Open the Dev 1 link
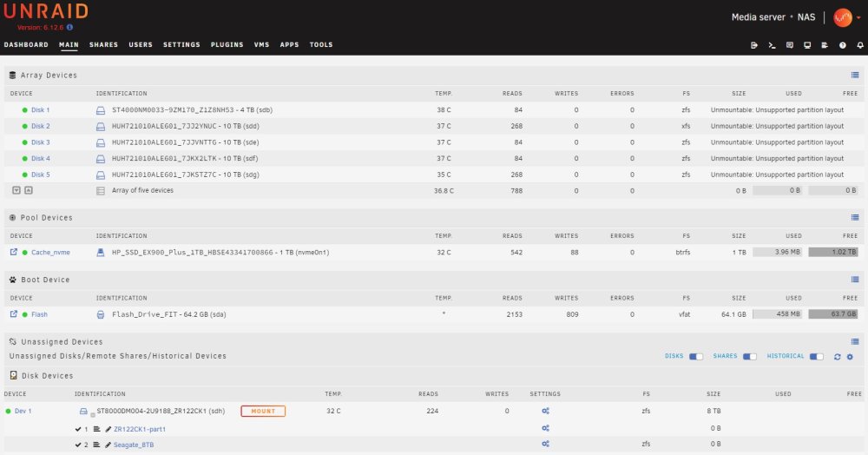Viewport: 868px width, 455px height. [x=23, y=412]
